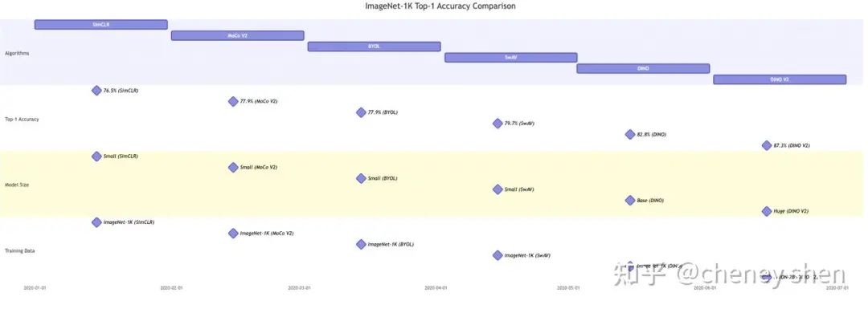868x313 pixels.
Task: Select the DINO V2 algorithm bar
Action: coord(780,79)
